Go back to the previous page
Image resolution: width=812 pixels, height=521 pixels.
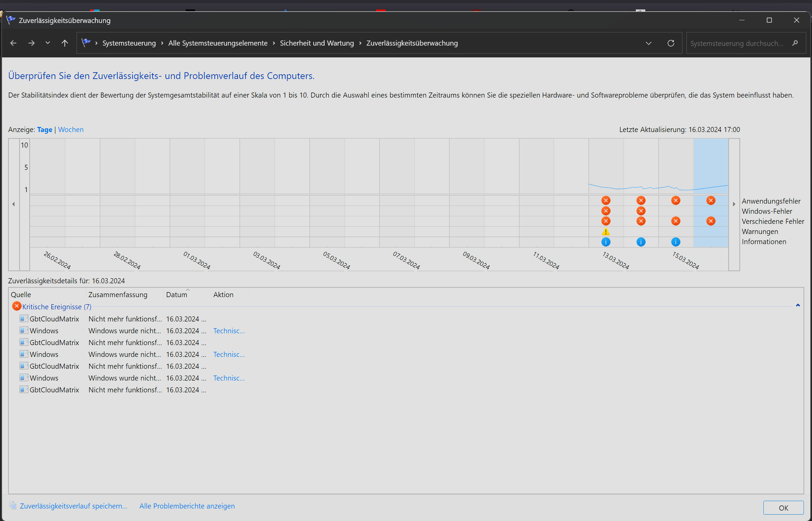pos(13,43)
